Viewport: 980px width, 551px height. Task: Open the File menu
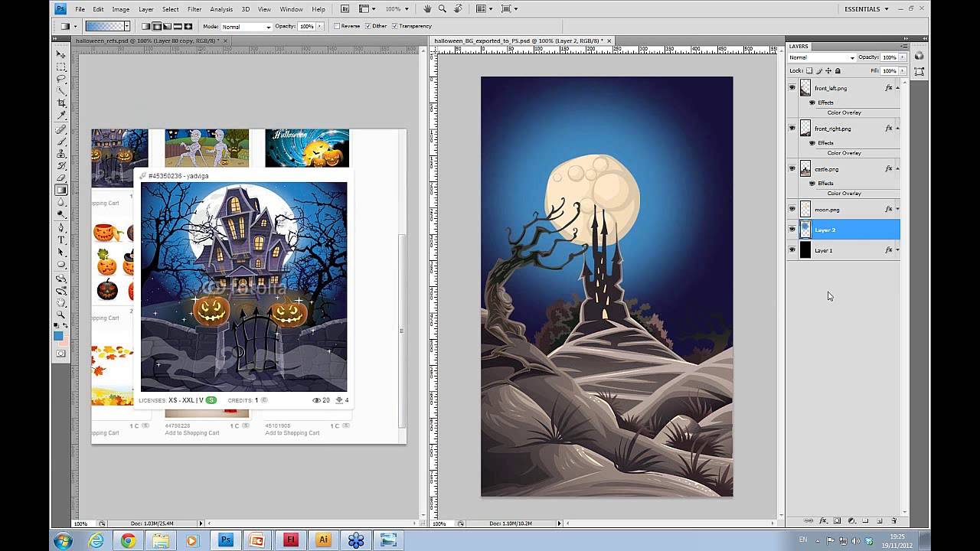(80, 9)
